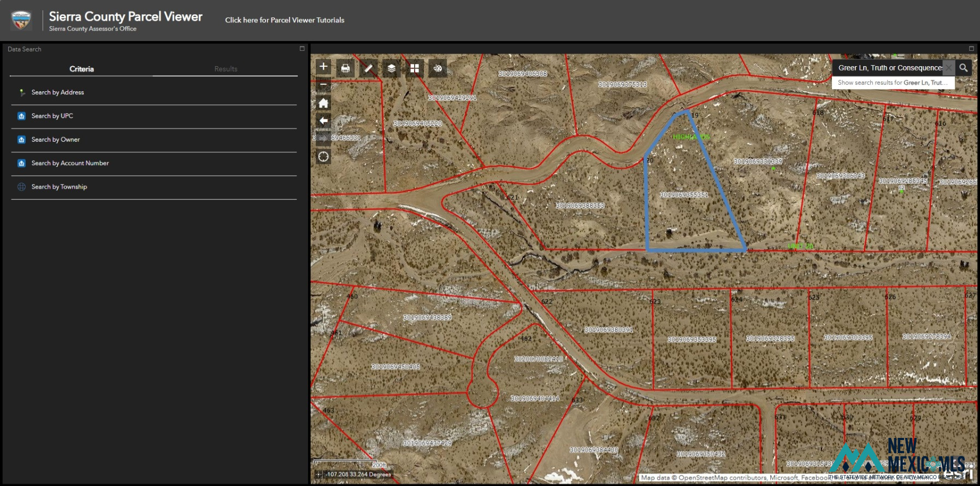Select Search by Owner

point(154,139)
